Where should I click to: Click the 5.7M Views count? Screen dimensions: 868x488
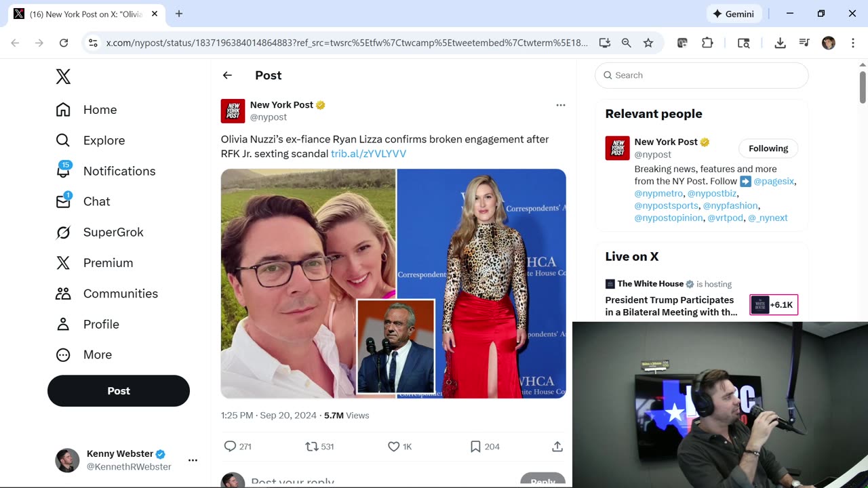(347, 415)
